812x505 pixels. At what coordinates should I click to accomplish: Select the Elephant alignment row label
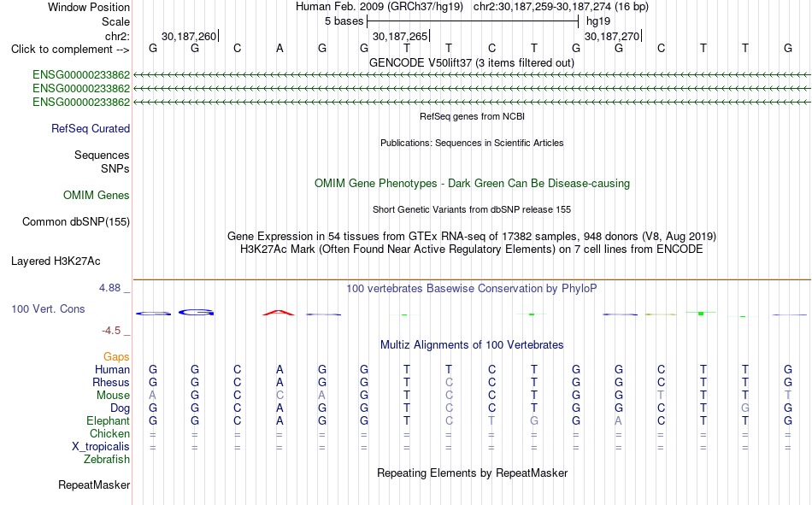pyautogui.click(x=109, y=420)
